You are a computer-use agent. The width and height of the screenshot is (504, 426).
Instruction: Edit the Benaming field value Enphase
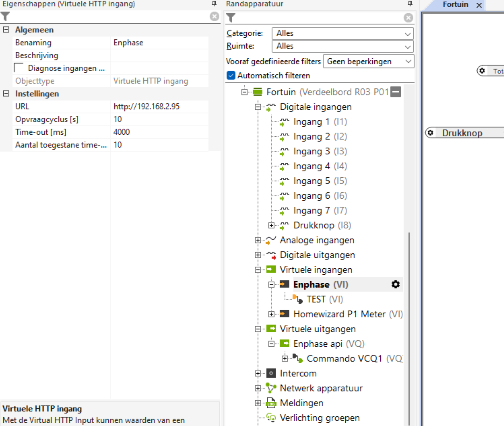[160, 43]
